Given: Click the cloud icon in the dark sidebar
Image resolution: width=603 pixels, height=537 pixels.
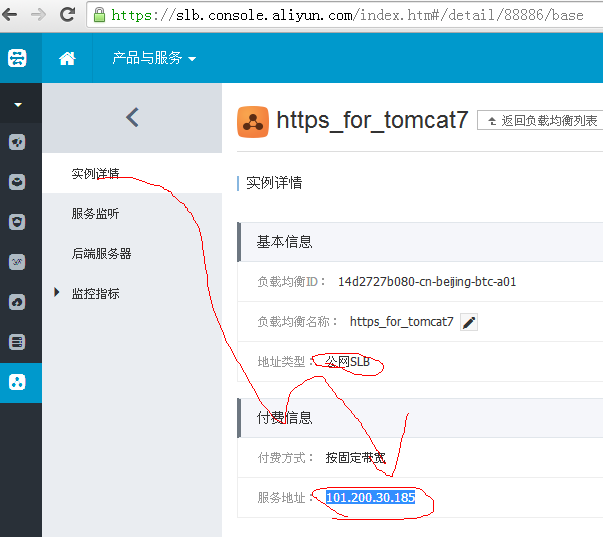Looking at the screenshot, I should tap(17, 302).
